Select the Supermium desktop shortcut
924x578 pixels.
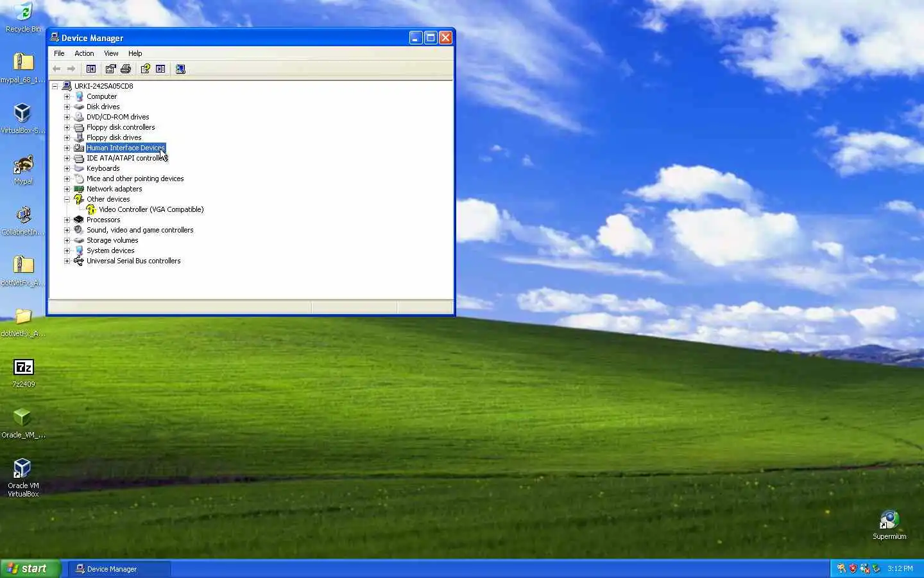[x=889, y=520]
